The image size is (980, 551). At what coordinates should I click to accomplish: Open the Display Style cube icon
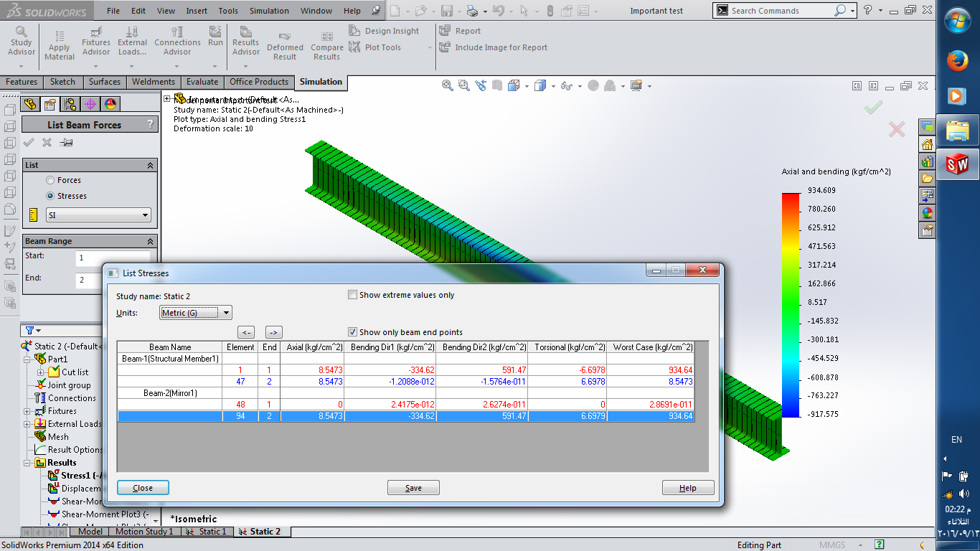coord(540,85)
